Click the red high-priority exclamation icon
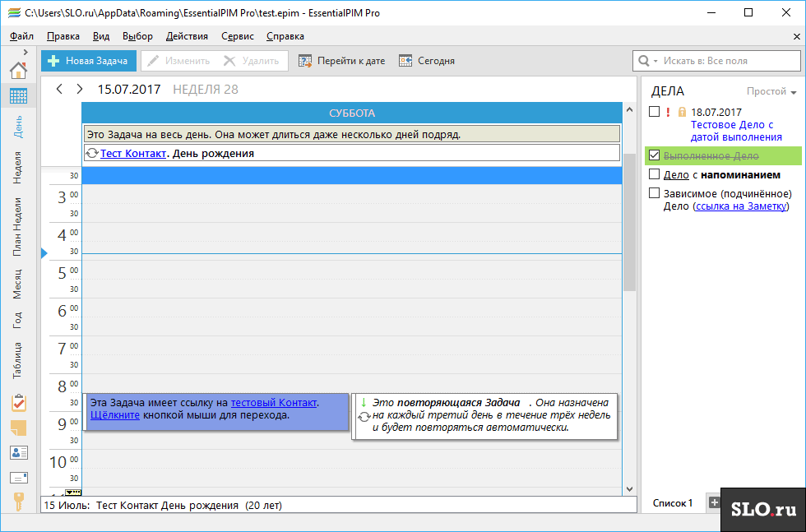 tap(668, 112)
